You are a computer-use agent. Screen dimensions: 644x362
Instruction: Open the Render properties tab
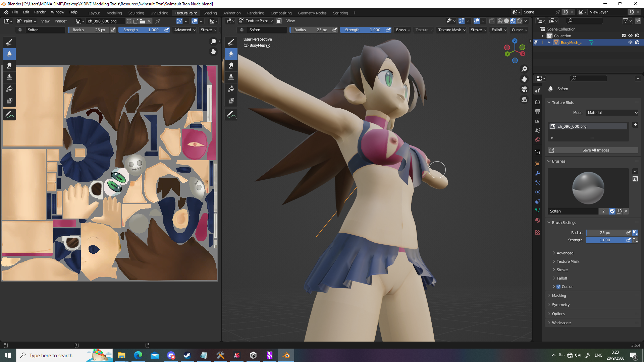click(x=538, y=102)
